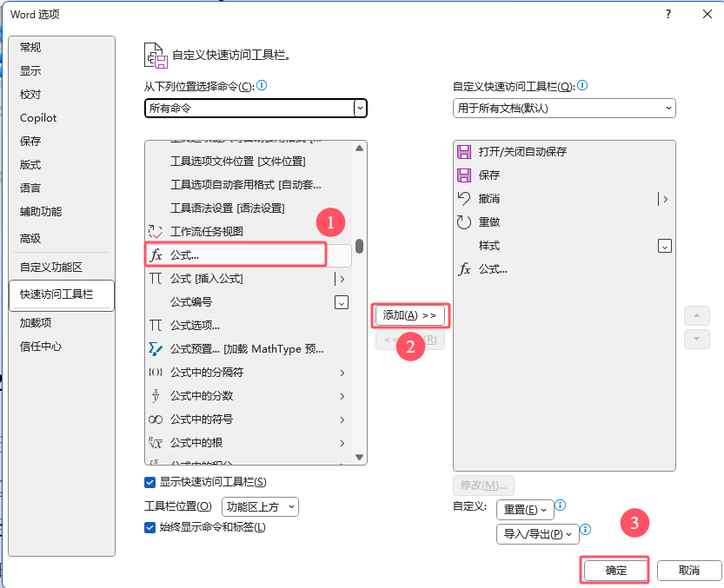Viewport: 724px width, 588px height.
Task: Toggle 显示快速访问工具栏(S) checkbox
Action: [x=149, y=482]
